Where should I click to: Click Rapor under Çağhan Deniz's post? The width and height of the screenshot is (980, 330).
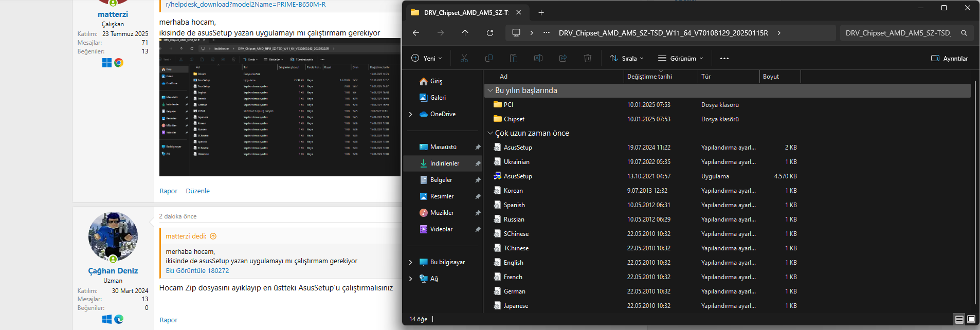168,320
